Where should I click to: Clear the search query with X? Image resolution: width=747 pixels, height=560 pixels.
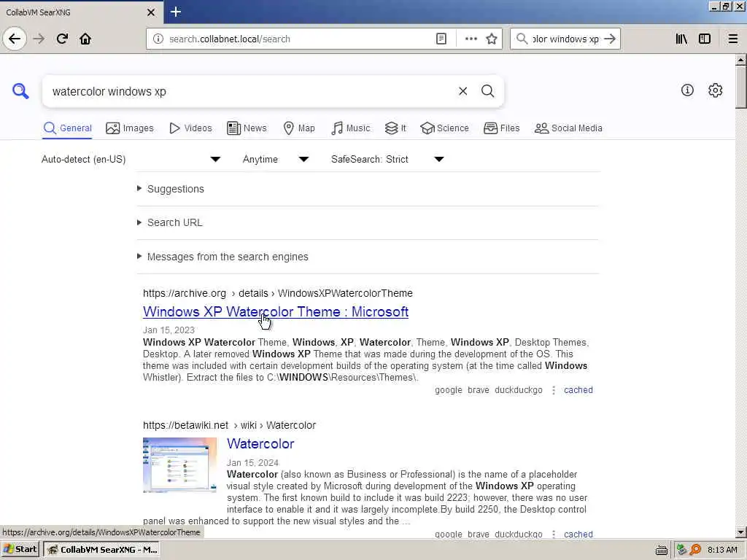click(462, 91)
